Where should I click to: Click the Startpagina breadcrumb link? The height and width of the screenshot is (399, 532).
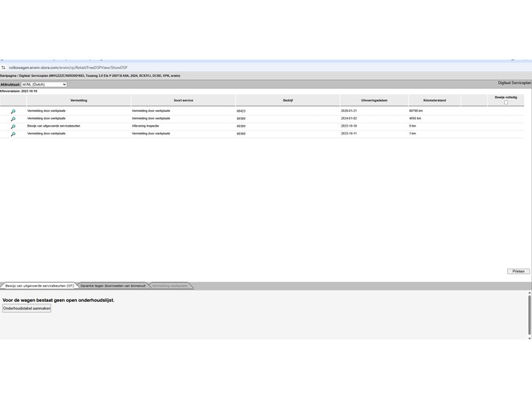[x=8, y=75]
